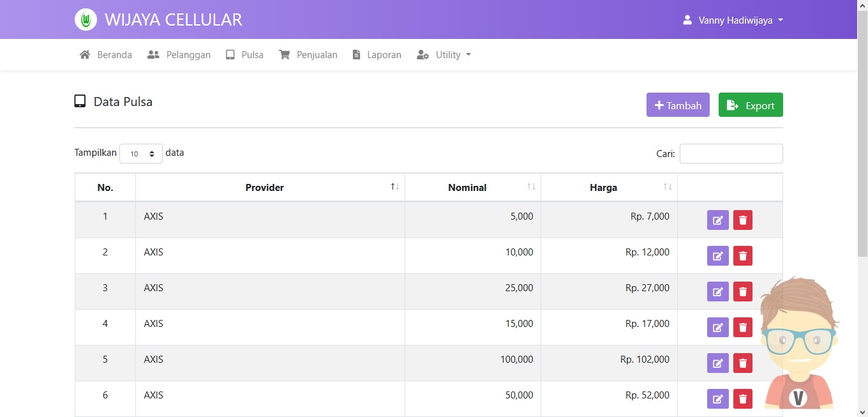Click the green Export button
Viewport: 868px width, 417px height.
751,105
